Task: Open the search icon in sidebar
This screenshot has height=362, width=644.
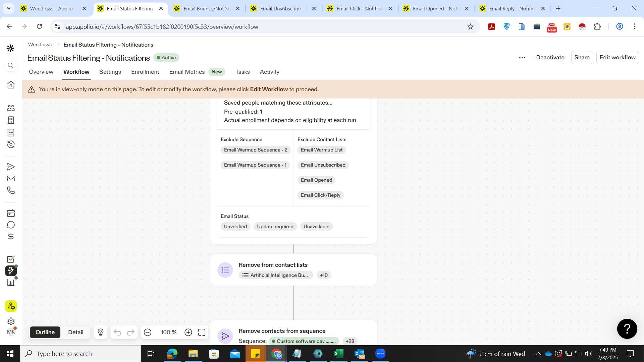Action: (x=11, y=65)
